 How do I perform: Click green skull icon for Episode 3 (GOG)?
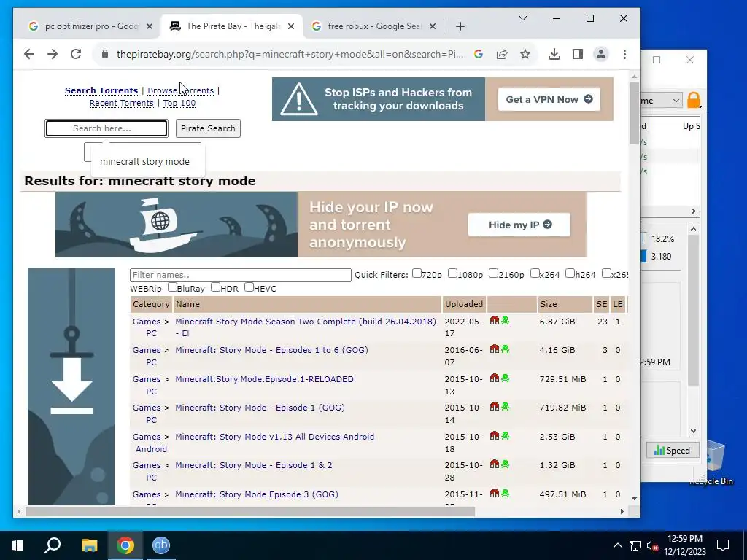pos(505,494)
